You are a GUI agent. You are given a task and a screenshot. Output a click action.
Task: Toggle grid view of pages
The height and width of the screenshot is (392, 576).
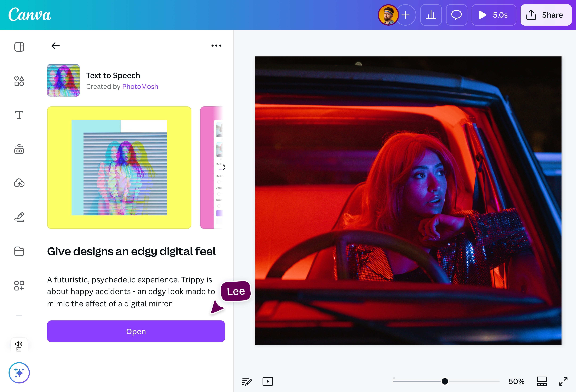[x=542, y=381]
